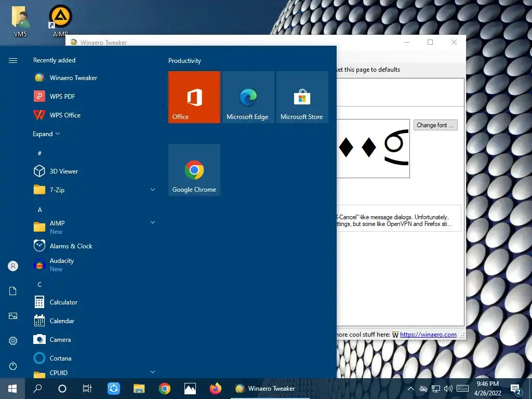Jump to the # letter group
The height and width of the screenshot is (399, 532).
coord(39,153)
